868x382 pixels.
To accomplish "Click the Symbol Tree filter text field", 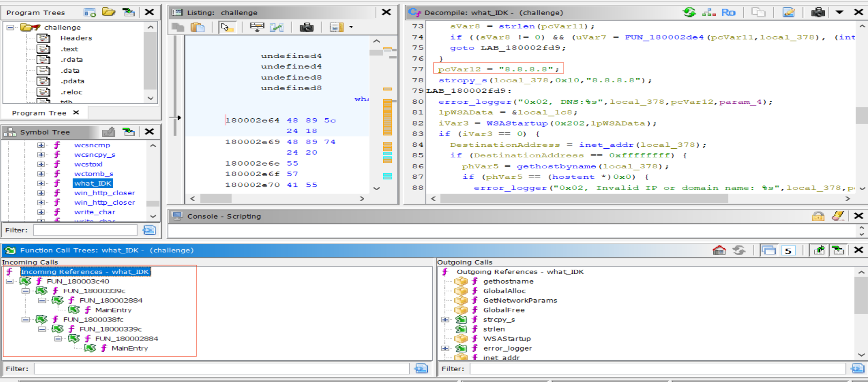I will tap(85, 230).
